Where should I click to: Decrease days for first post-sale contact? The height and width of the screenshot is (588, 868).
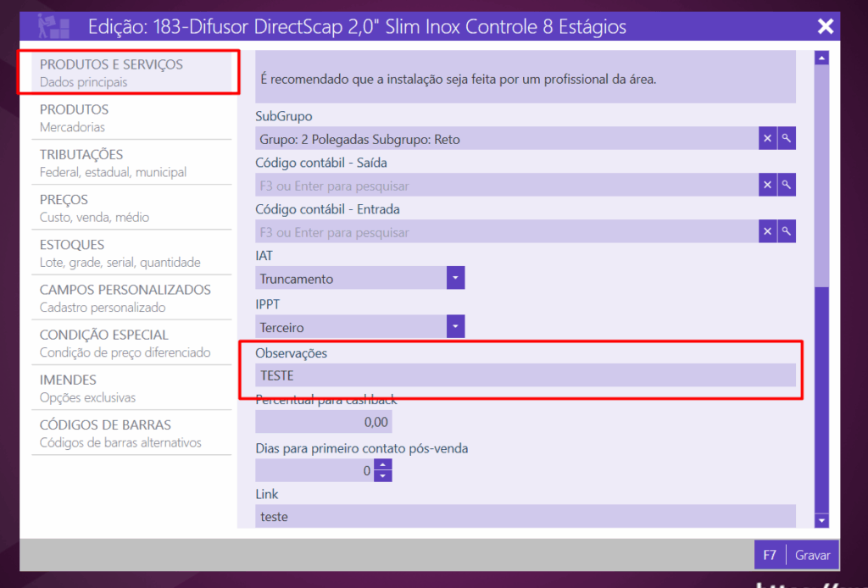383,476
